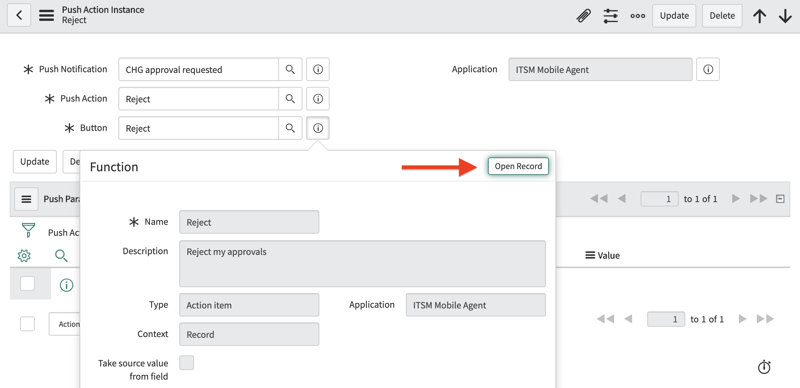Collapse the related list minus icon

(780, 199)
